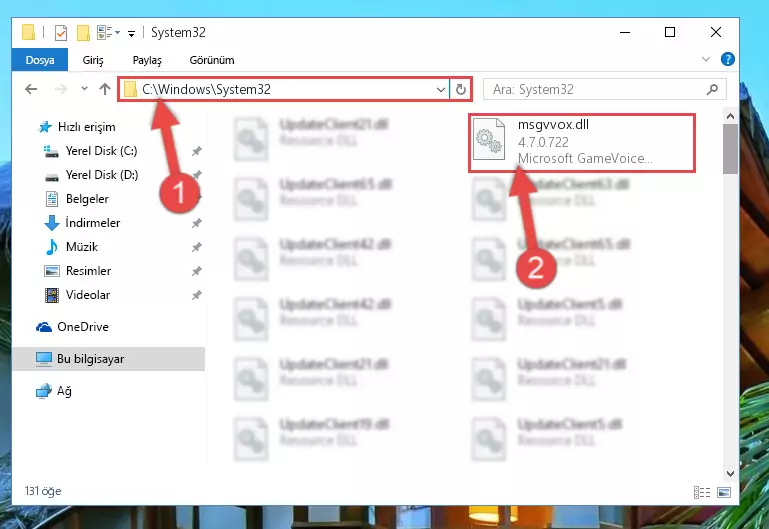Viewport: 769px width, 529px height.
Task: Open Help with the question mark icon
Action: tap(727, 59)
